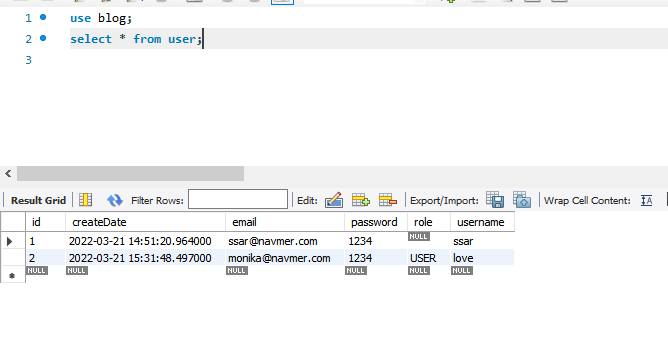This screenshot has width=668, height=361.
Task: Select createDate cell 2022-03-21 14:51:20.964000
Action: click(145, 241)
